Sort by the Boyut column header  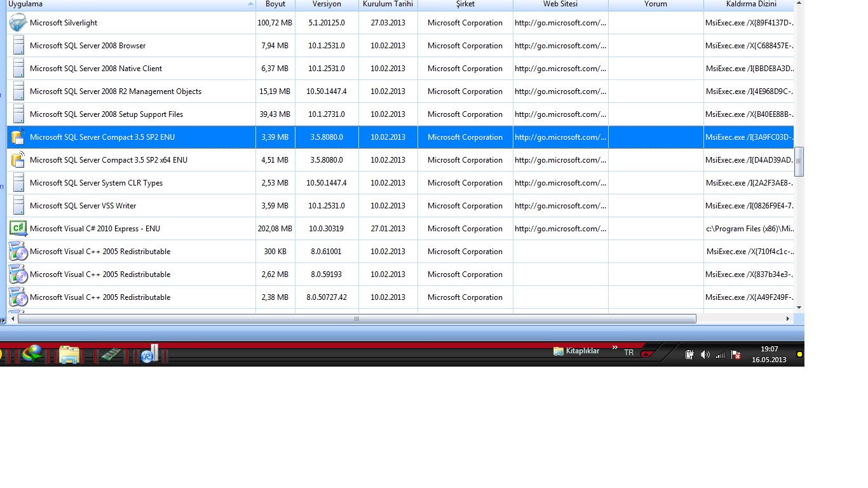[x=276, y=4]
